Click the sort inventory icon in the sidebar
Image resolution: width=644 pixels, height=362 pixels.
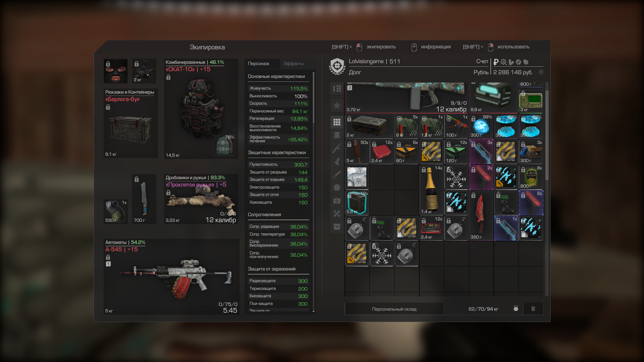(x=337, y=89)
